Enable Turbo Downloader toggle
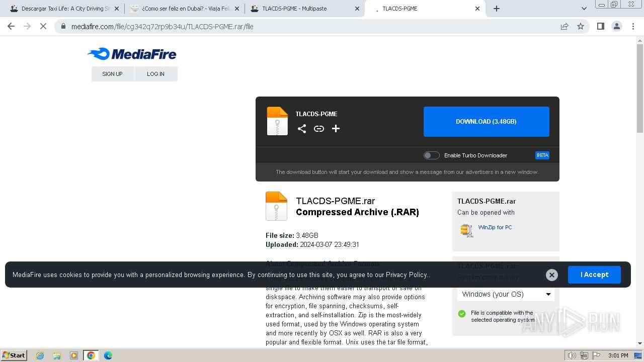The width and height of the screenshot is (644, 362). click(431, 155)
